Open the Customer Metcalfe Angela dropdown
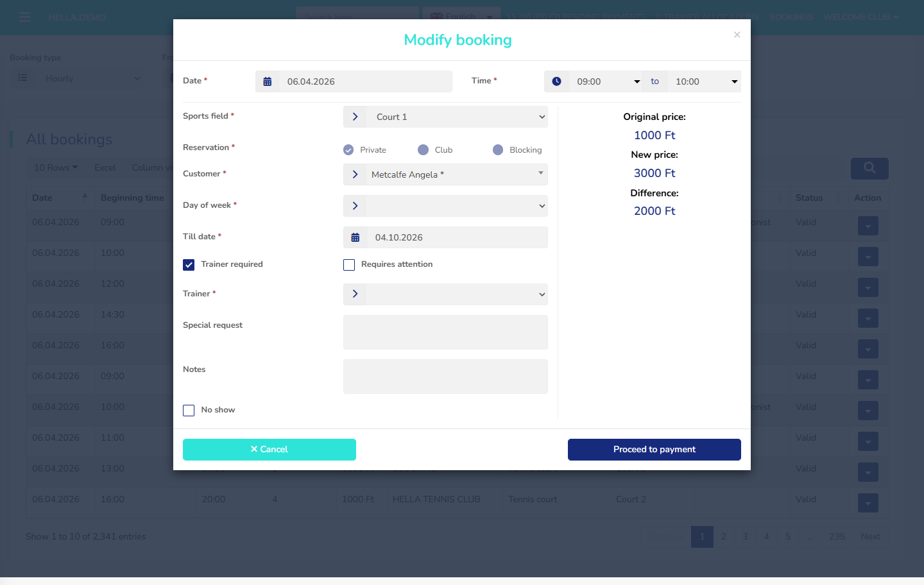924x585 pixels. coord(457,174)
